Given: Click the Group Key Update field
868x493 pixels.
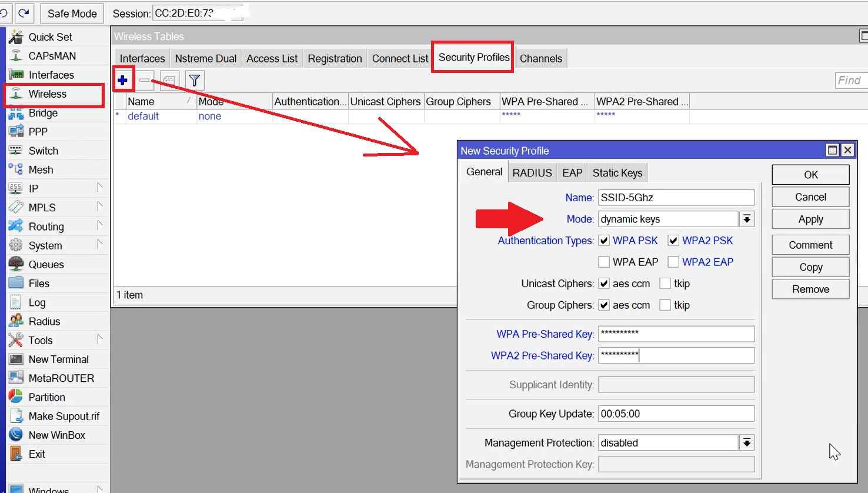Looking at the screenshot, I should click(x=676, y=414).
